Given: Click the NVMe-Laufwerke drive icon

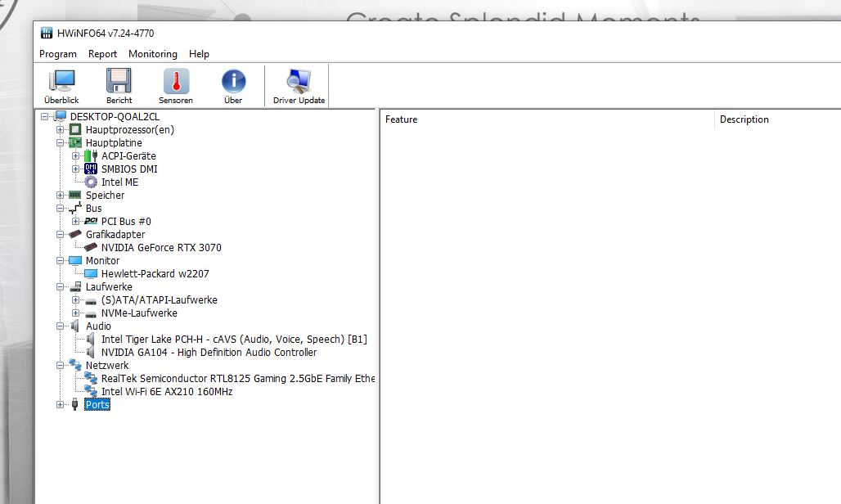Looking at the screenshot, I should tap(91, 314).
